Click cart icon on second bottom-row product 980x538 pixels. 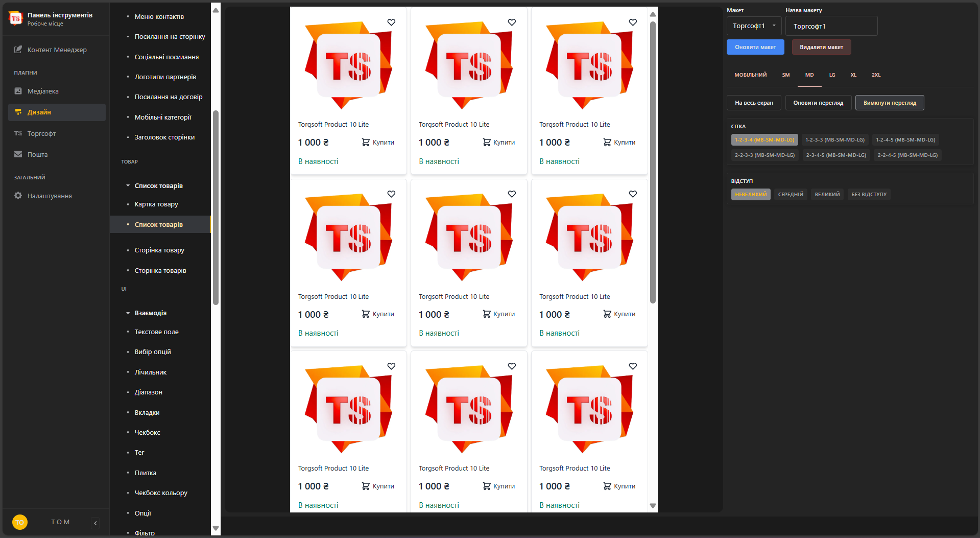487,486
